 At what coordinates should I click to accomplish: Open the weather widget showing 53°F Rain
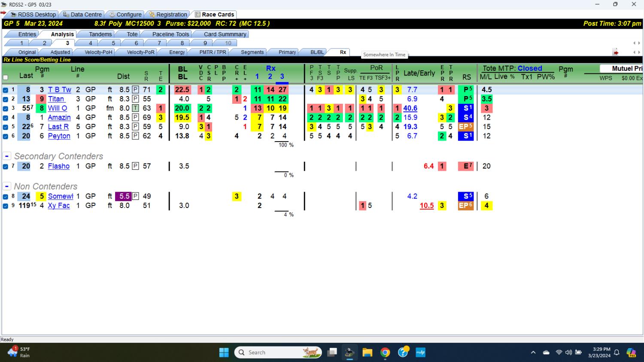coord(19,353)
